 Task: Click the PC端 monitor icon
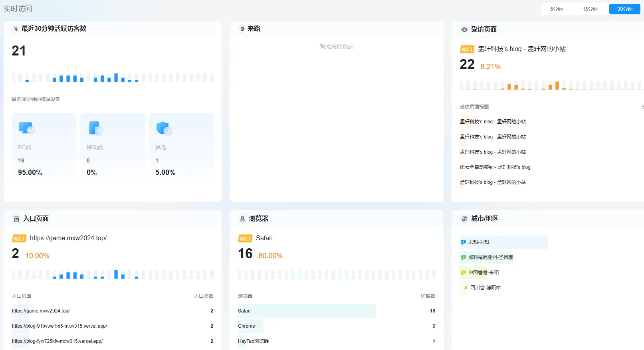tap(26, 128)
